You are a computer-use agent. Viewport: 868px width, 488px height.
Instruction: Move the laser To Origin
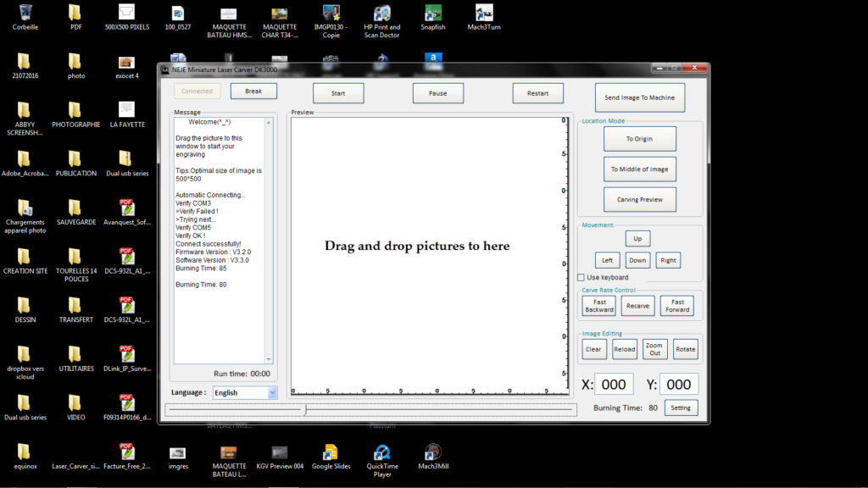tap(639, 139)
